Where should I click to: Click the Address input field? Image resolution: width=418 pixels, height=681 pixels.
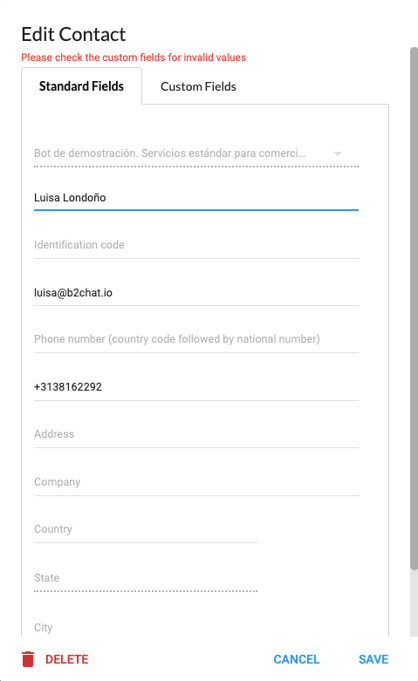[196, 434]
